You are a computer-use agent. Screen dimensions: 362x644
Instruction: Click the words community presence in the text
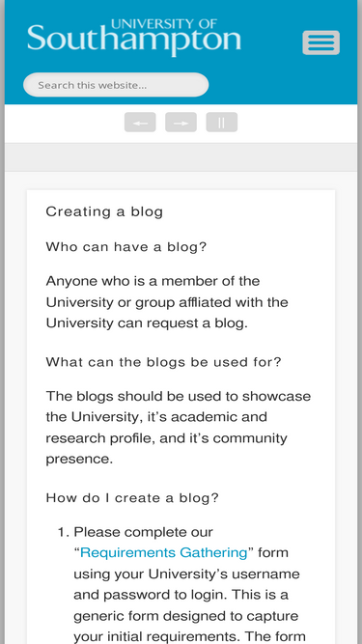[166, 449]
